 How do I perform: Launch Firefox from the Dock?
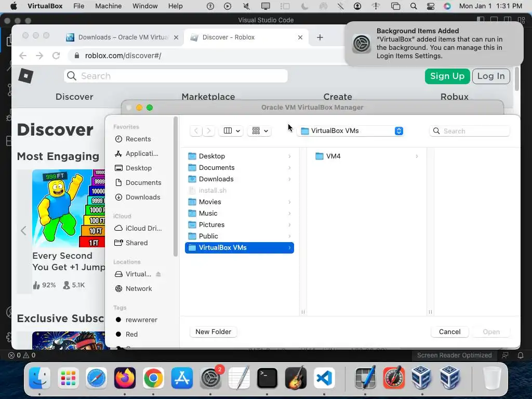(x=125, y=378)
